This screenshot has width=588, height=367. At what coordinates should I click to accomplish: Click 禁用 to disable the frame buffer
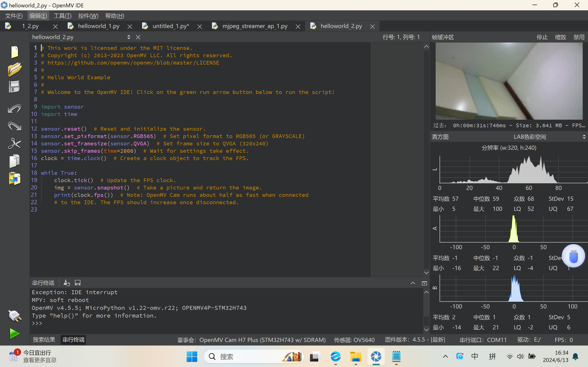pyautogui.click(x=579, y=37)
